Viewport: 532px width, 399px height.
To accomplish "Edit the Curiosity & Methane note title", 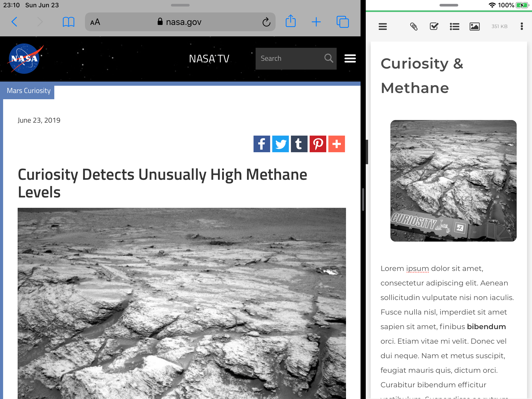I will pyautogui.click(x=422, y=76).
